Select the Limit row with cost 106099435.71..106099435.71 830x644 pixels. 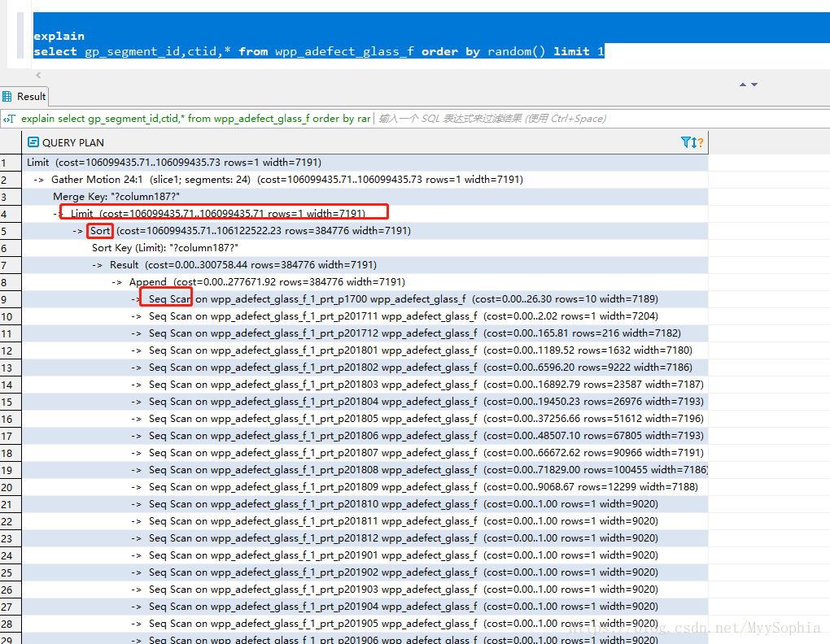click(x=365, y=214)
